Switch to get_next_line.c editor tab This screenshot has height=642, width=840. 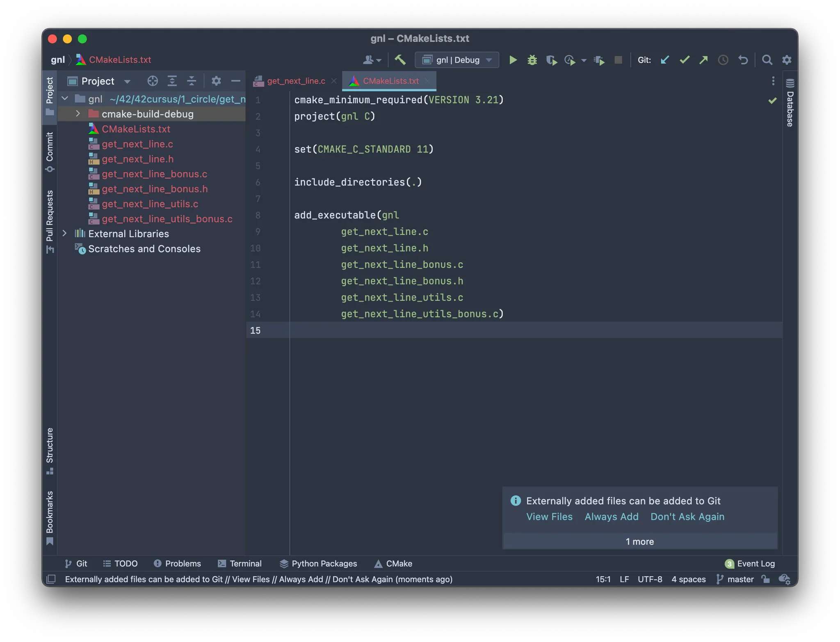[295, 81]
